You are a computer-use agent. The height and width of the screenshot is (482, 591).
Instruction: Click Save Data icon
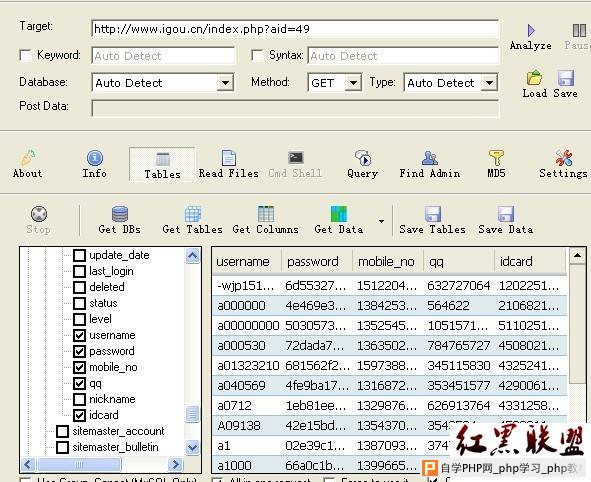(x=505, y=214)
